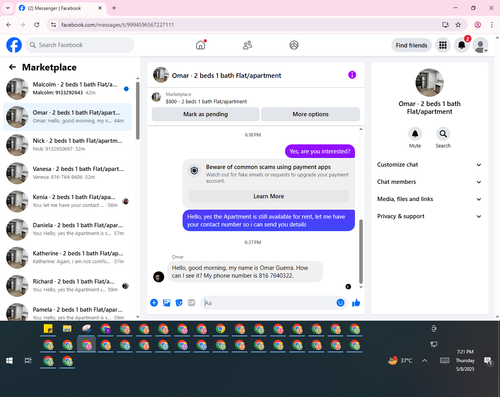The image size is (500, 397).
Task: Focus the Search Facebook field
Action: point(80,45)
